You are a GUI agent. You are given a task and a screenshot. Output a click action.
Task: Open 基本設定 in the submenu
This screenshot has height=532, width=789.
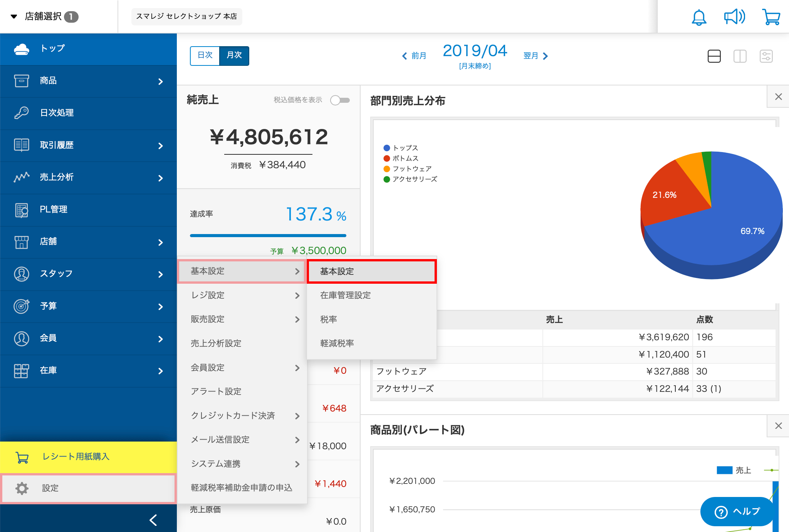coord(372,271)
